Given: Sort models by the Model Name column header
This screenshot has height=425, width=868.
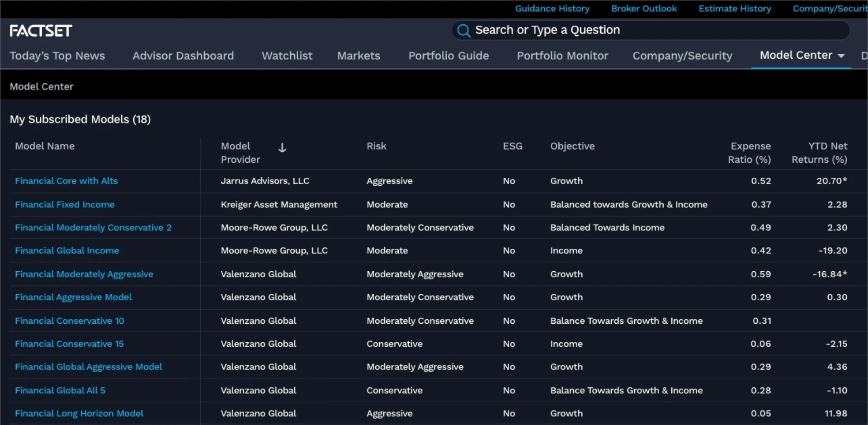Looking at the screenshot, I should point(44,146).
